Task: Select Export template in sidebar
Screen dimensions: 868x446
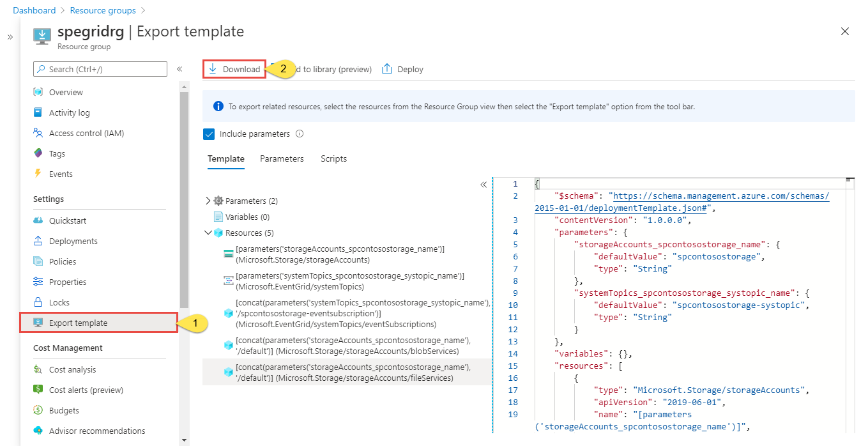Action: [98, 323]
